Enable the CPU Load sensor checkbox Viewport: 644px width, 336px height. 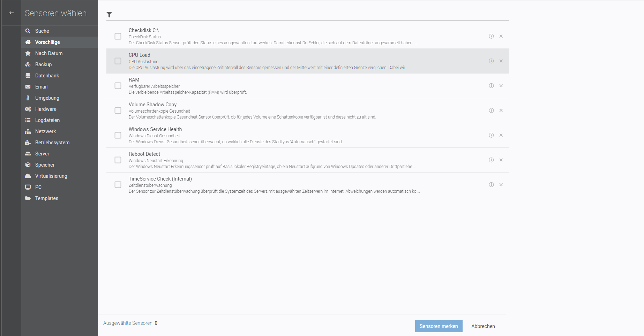[x=118, y=61]
